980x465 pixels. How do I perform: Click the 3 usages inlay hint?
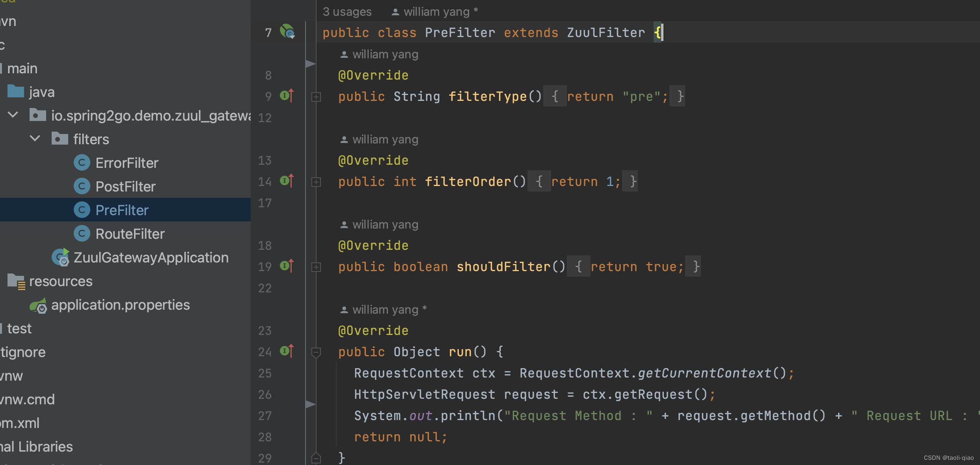coord(347,12)
